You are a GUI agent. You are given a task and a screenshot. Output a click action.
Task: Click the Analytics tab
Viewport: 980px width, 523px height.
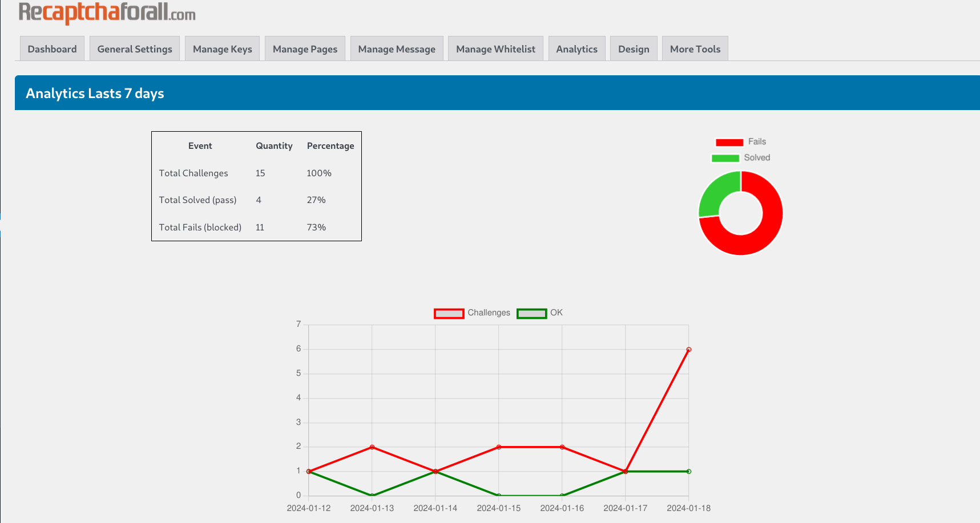click(x=576, y=48)
